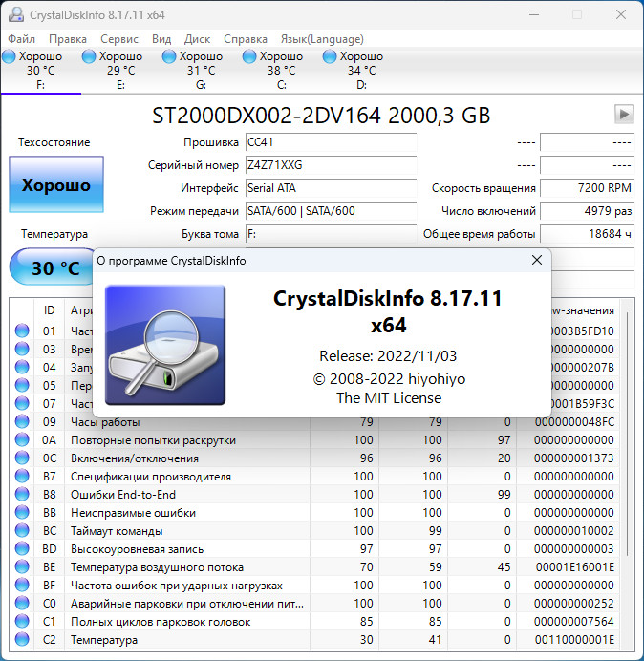Click the next disk arrow button
This screenshot has height=661, width=644.
click(624, 114)
